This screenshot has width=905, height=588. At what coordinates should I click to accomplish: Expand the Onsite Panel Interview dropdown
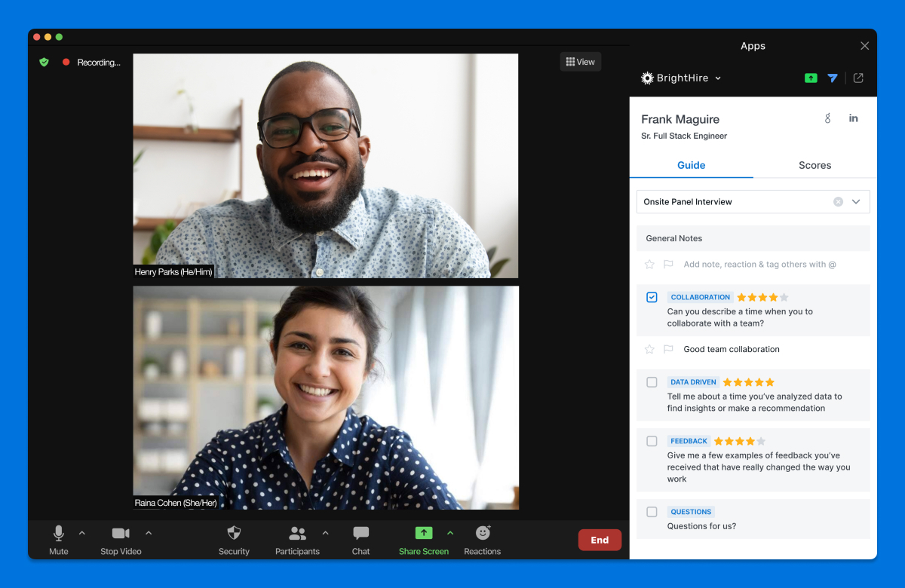click(856, 202)
